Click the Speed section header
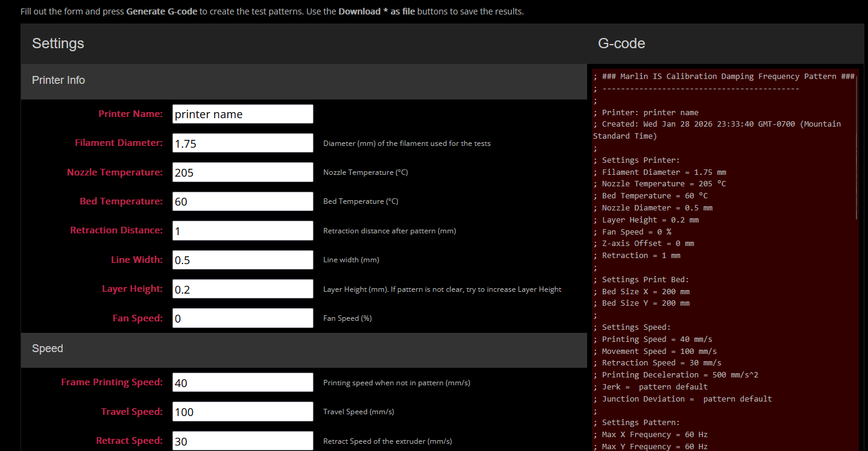 (48, 348)
